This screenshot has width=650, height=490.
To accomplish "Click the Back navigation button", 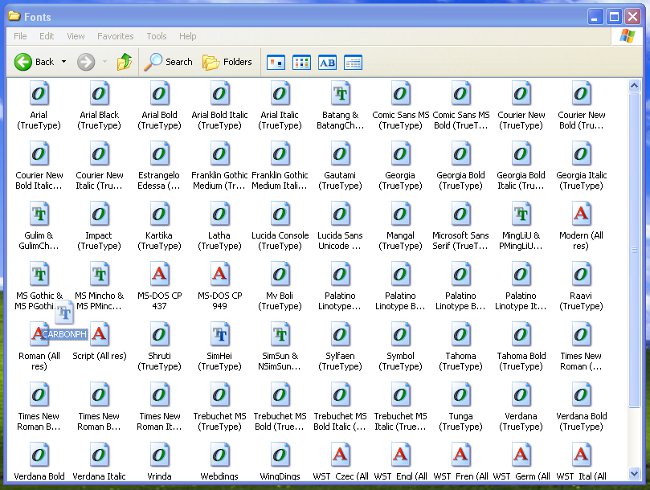I will (x=34, y=62).
